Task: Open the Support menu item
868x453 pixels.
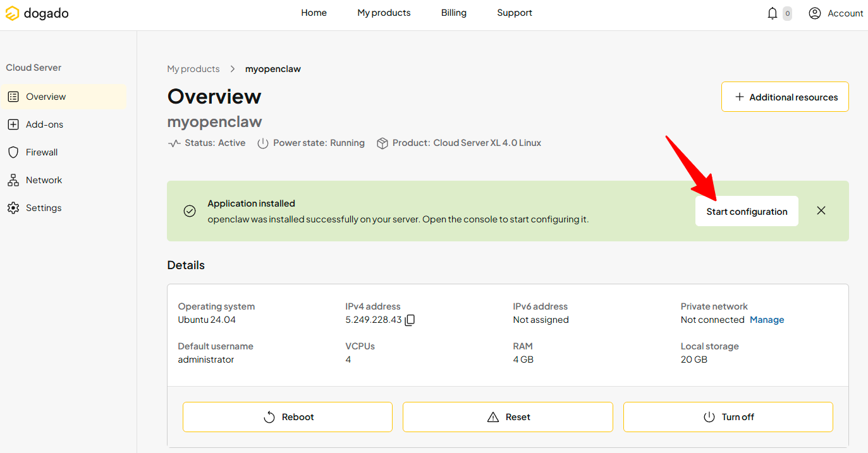Action: click(x=515, y=13)
